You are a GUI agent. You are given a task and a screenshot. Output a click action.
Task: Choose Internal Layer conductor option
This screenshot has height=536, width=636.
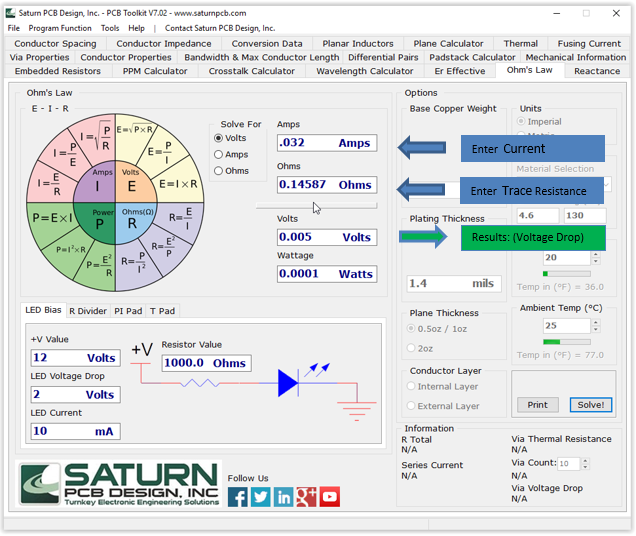443,386
